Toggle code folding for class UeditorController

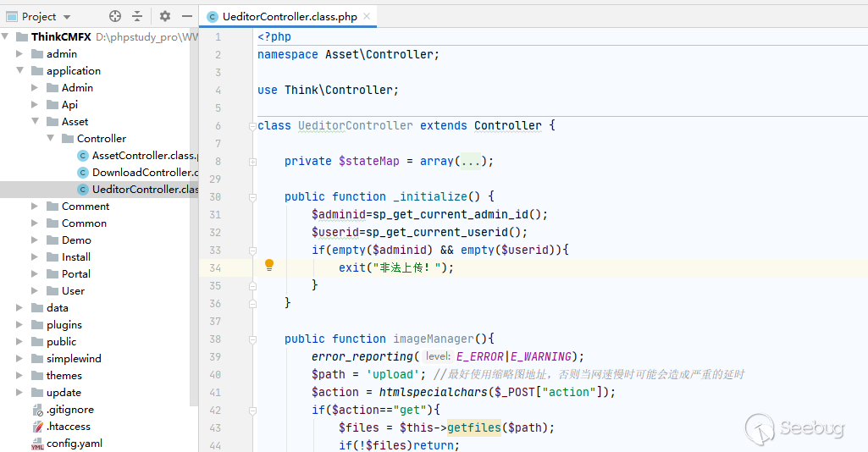click(x=252, y=126)
